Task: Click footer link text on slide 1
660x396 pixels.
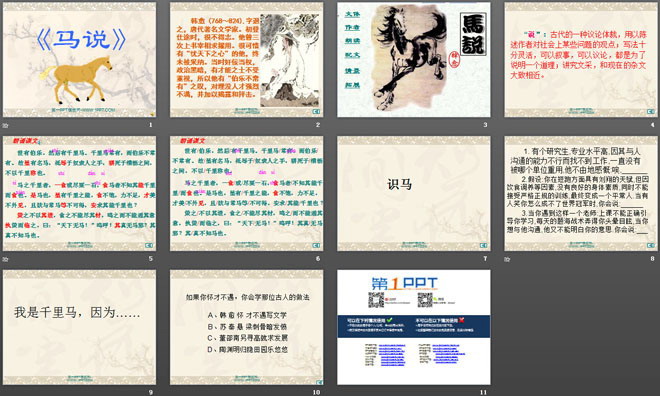Action: [83, 110]
